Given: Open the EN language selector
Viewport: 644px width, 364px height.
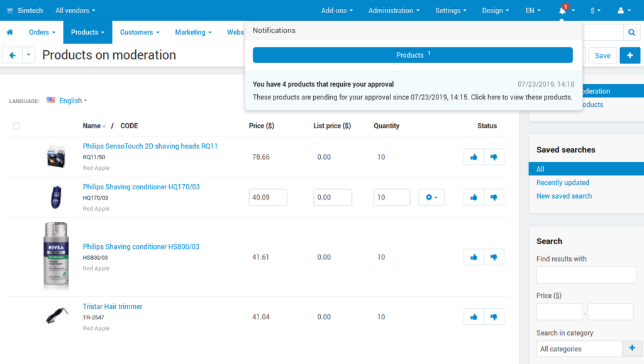Looking at the screenshot, I should pyautogui.click(x=533, y=11).
